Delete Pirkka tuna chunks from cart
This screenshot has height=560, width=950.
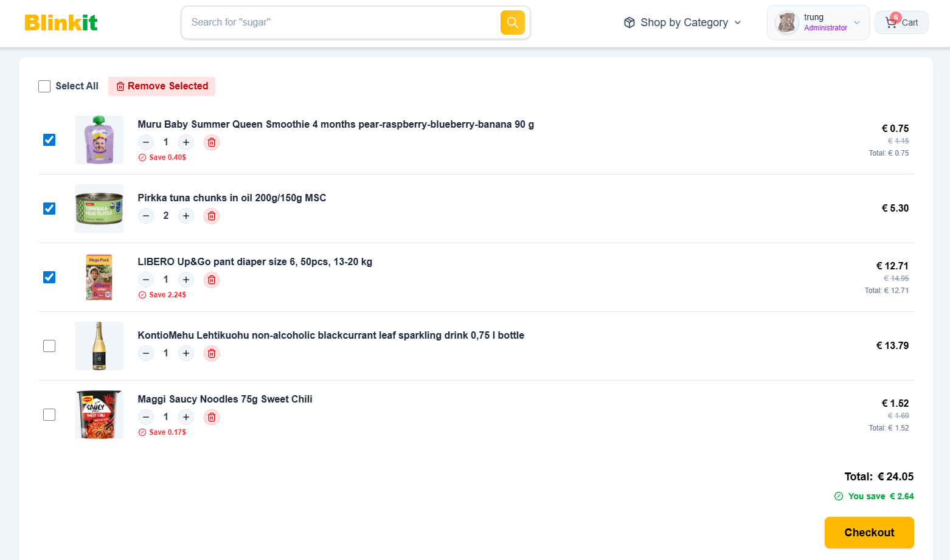pos(212,216)
